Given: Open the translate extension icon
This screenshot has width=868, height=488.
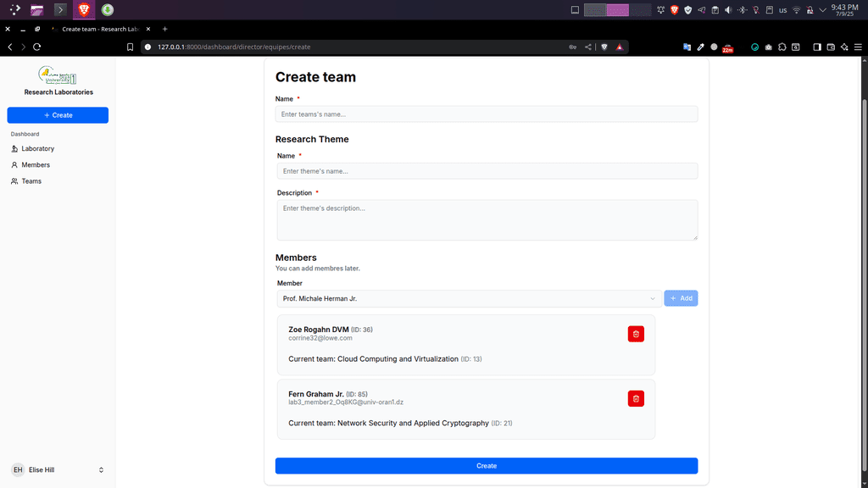Looking at the screenshot, I should tap(687, 47).
